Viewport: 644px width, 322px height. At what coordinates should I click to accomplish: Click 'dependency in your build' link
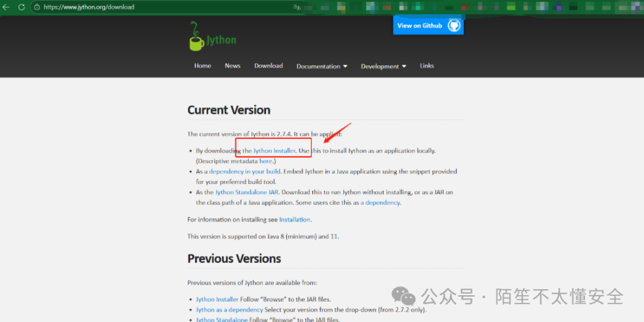click(245, 171)
